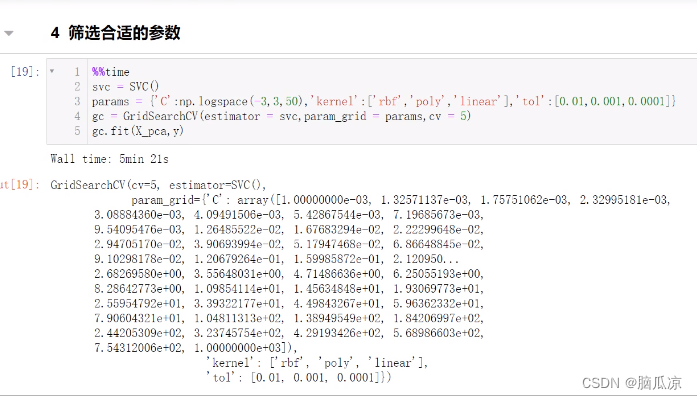Click the truncated value '2.120950...'

425,259
